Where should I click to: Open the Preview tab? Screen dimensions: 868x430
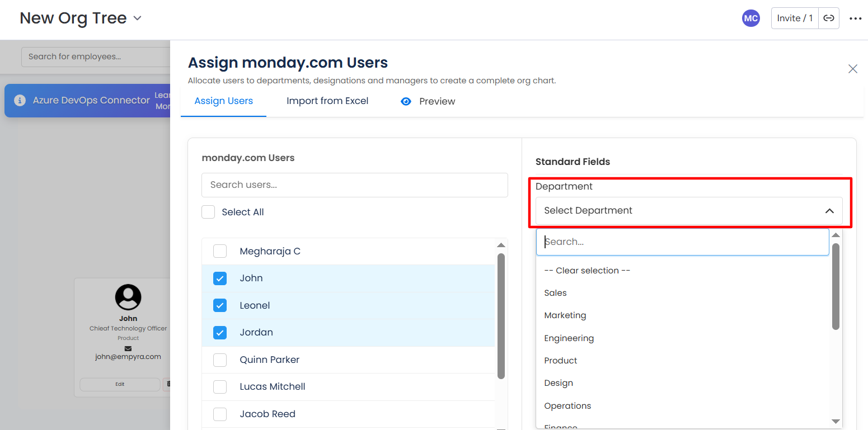click(x=428, y=101)
